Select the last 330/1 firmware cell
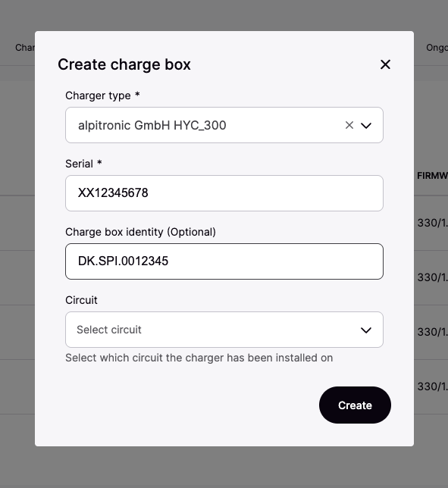 click(432, 386)
